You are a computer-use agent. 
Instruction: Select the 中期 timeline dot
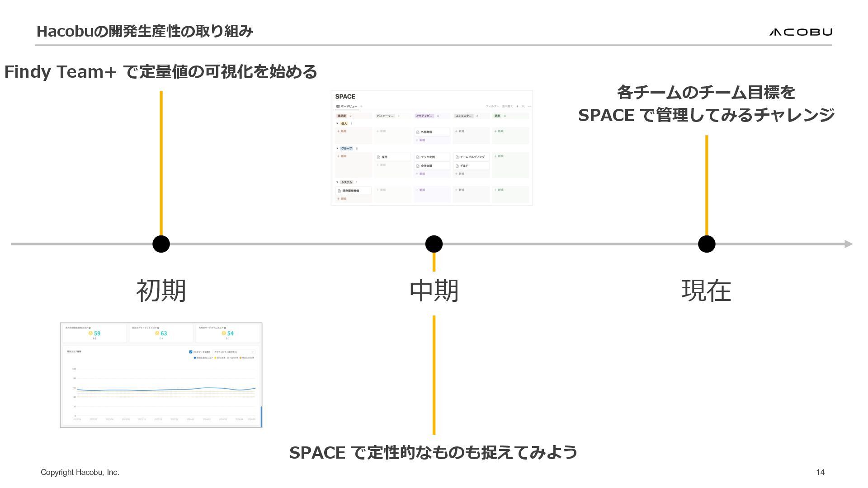coord(434,244)
